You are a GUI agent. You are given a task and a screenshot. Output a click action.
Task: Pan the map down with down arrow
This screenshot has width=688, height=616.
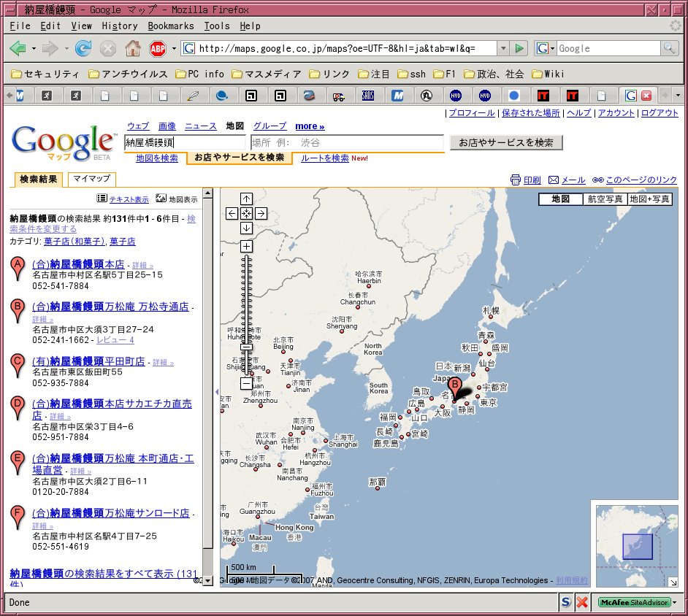click(247, 228)
